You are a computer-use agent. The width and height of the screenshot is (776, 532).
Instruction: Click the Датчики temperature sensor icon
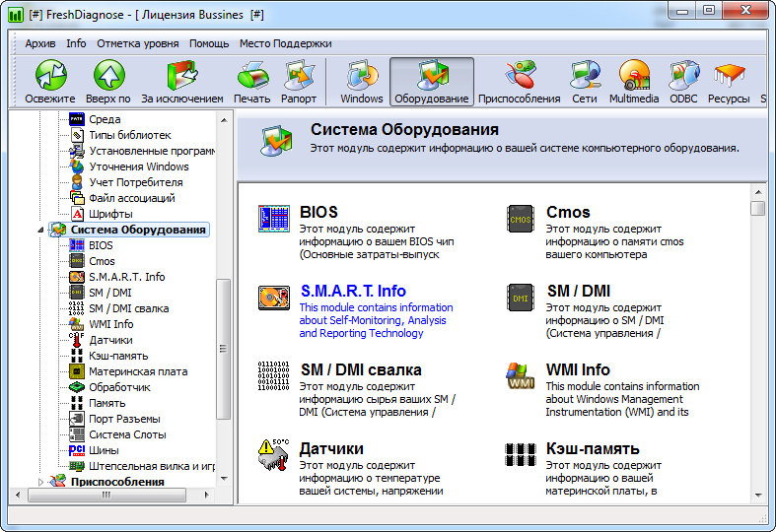coord(274,454)
